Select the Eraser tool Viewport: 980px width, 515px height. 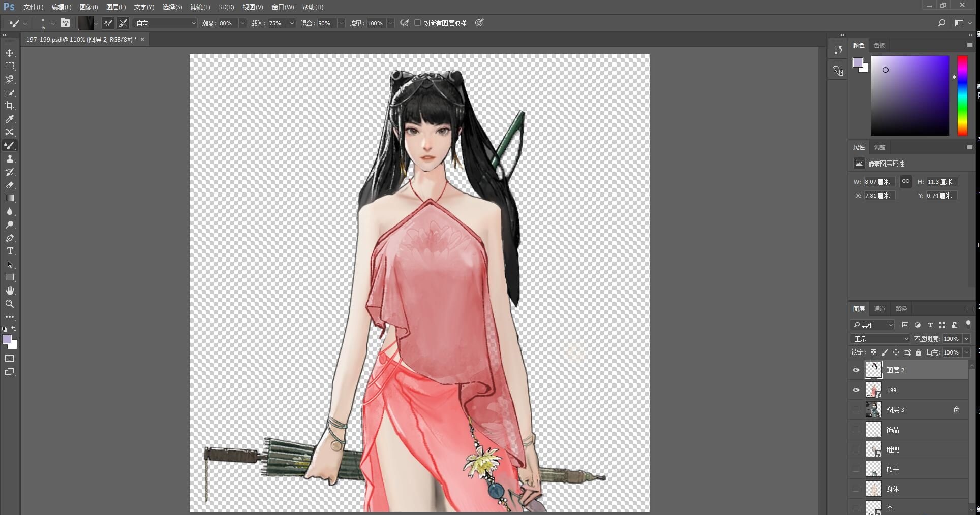click(x=10, y=185)
